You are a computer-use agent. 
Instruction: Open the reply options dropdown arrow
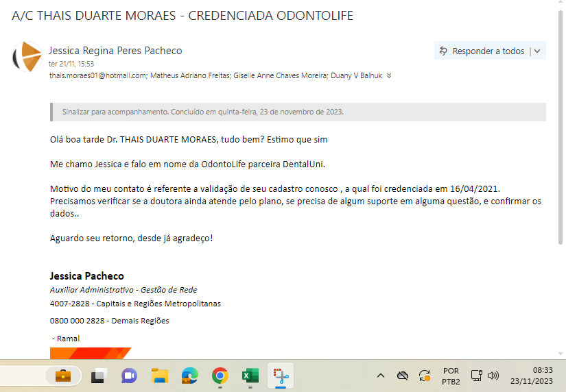click(537, 51)
